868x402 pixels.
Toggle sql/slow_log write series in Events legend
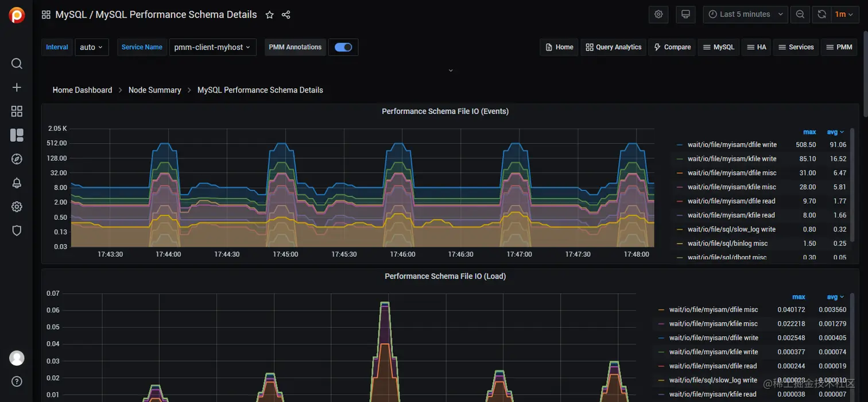731,229
